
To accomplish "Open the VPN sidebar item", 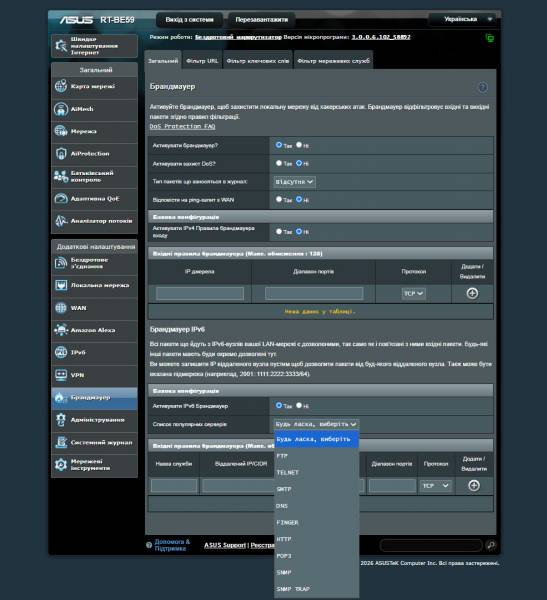I will tap(94, 375).
